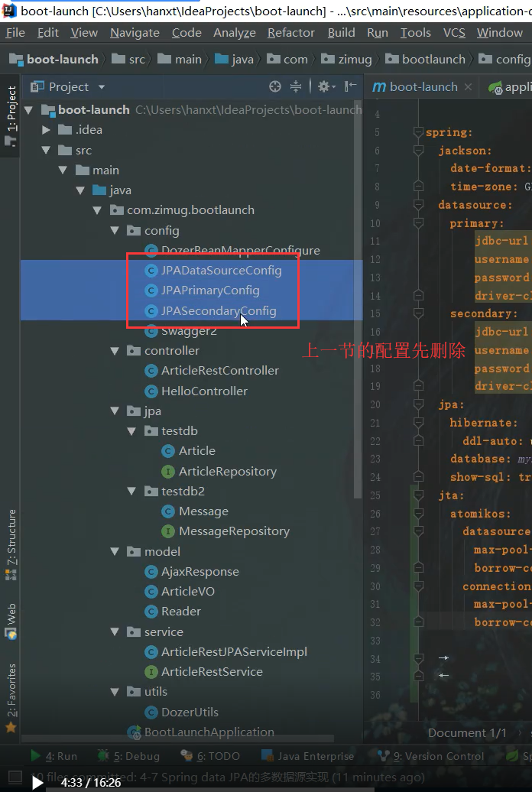Viewport: 532px width, 792px height.
Task: Collapse the main folder
Action: [63, 170]
